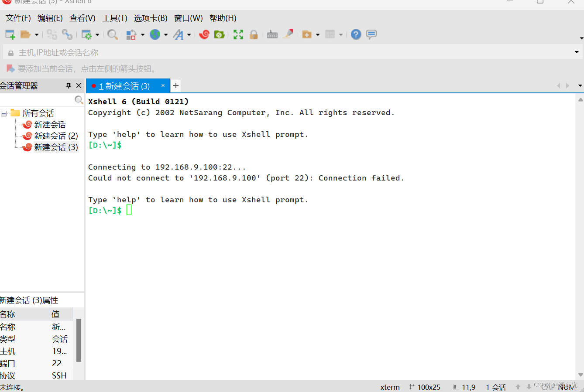584x392 pixels.
Task: Click the magnifier Find icon in toolbar
Action: click(113, 34)
